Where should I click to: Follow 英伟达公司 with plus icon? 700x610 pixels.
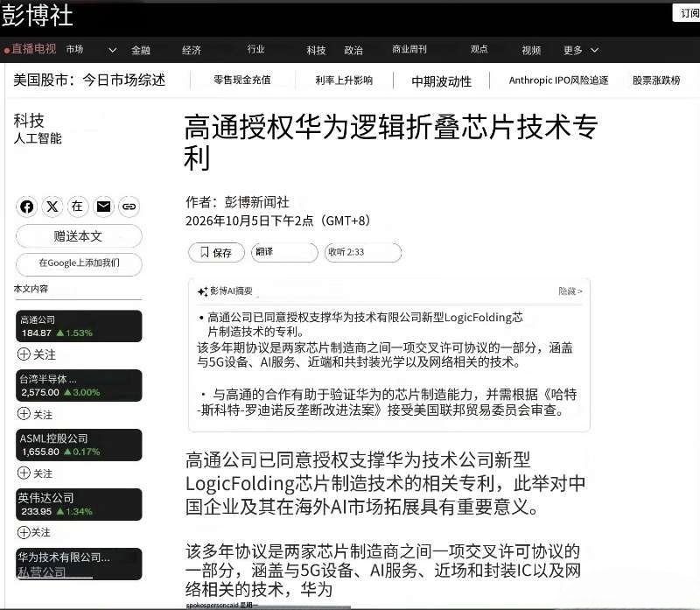pos(24,532)
